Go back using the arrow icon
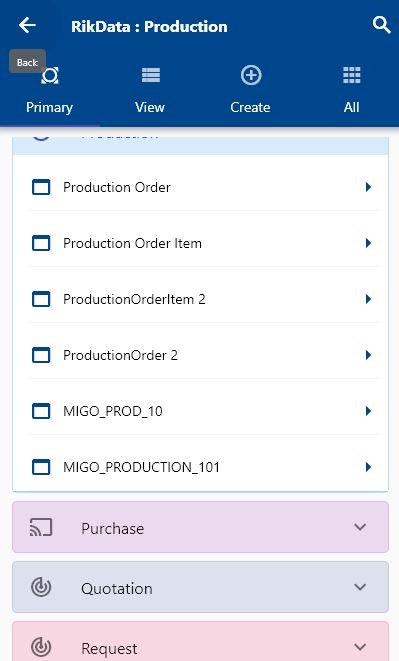 click(27, 25)
